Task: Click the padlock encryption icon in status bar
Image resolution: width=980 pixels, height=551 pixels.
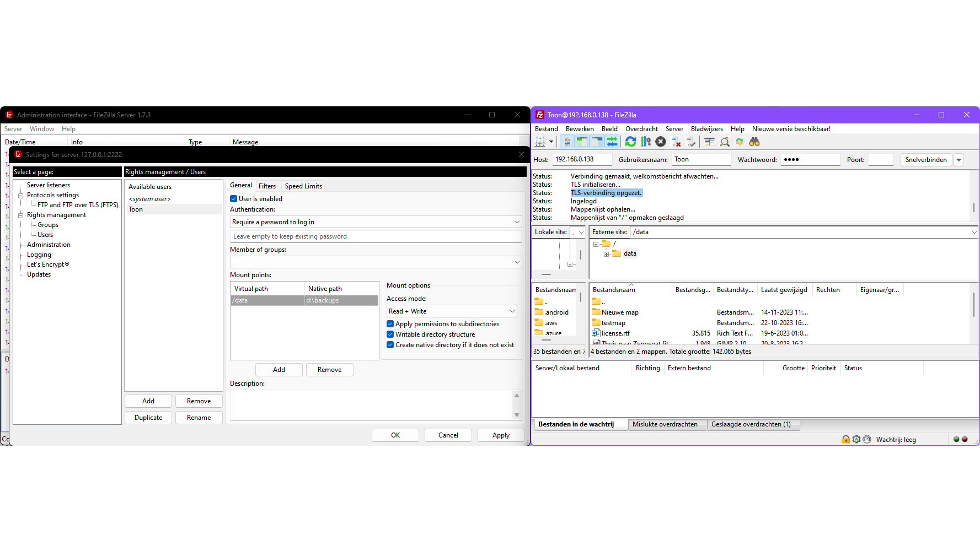Action: [845, 439]
